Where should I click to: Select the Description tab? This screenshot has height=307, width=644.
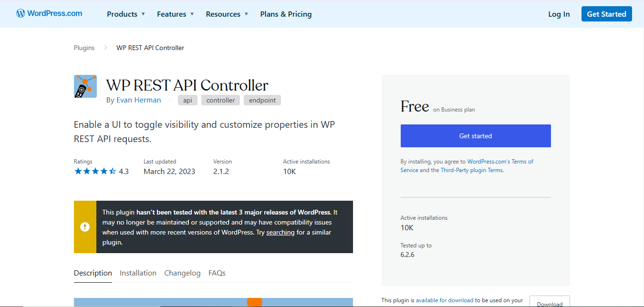[x=93, y=273]
